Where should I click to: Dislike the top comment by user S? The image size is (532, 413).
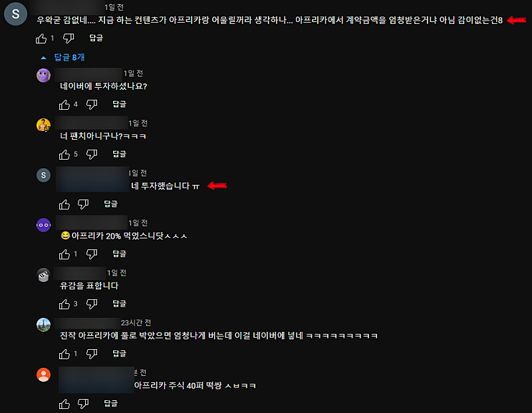[x=68, y=39]
